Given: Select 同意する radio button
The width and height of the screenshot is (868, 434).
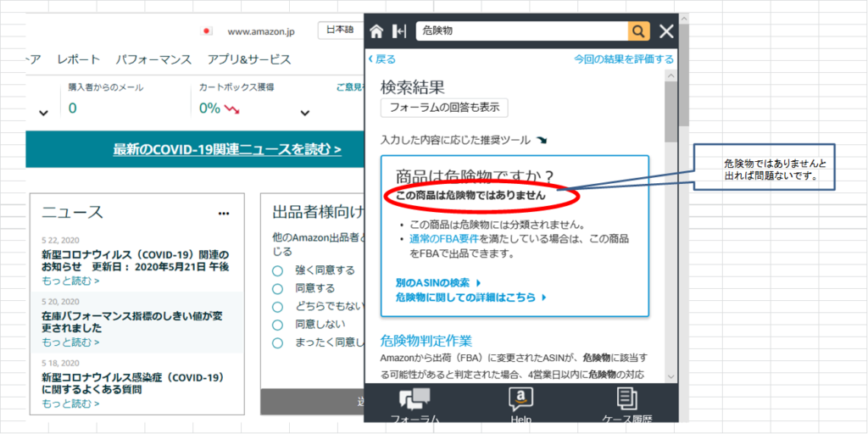Looking at the screenshot, I should point(278,288).
